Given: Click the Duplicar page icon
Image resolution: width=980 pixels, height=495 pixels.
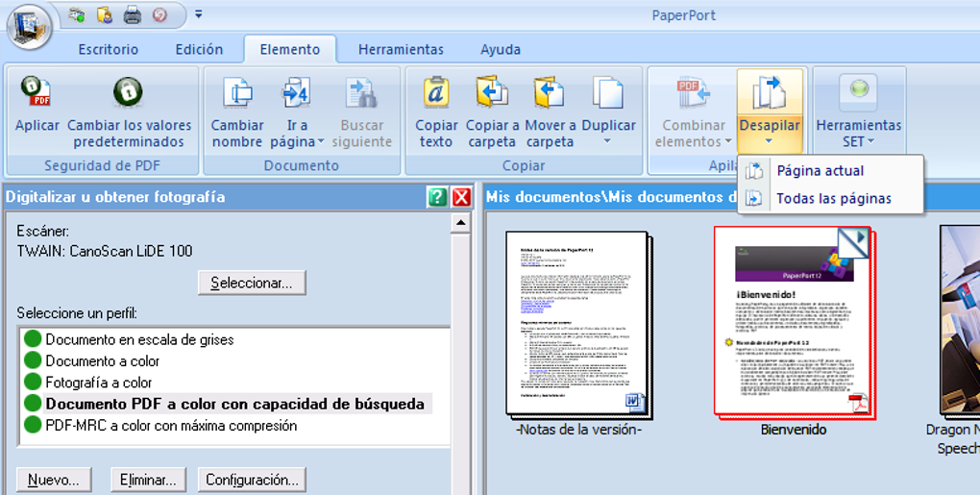Looking at the screenshot, I should [x=608, y=93].
